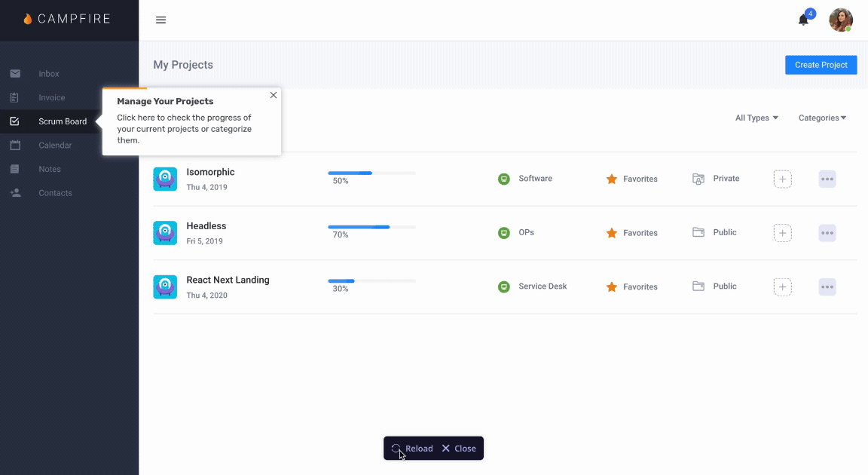Image resolution: width=868 pixels, height=475 pixels.
Task: Open the hamburger menu
Action: pyautogui.click(x=160, y=20)
